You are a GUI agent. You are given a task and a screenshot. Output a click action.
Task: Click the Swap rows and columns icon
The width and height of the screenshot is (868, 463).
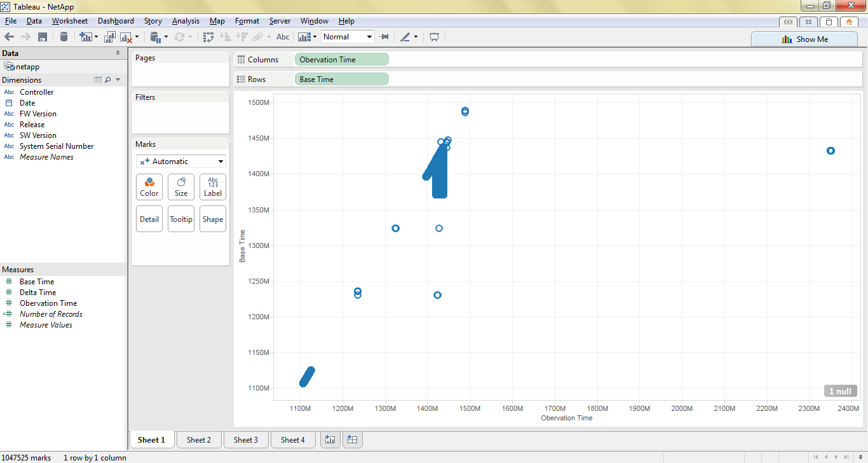(208, 37)
